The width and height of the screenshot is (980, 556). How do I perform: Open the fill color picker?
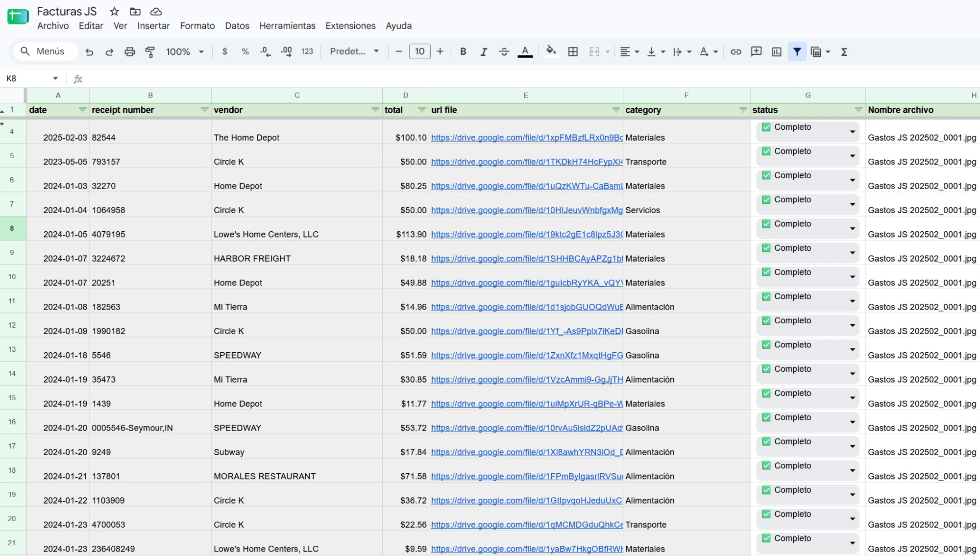point(551,51)
